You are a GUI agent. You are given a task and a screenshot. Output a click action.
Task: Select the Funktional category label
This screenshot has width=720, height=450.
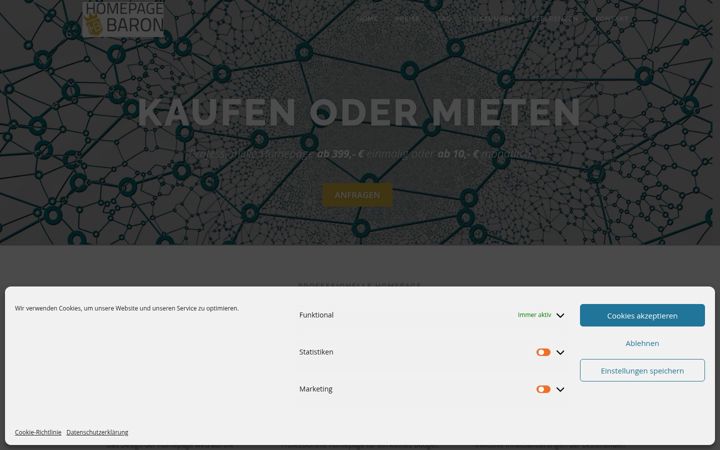click(x=316, y=315)
